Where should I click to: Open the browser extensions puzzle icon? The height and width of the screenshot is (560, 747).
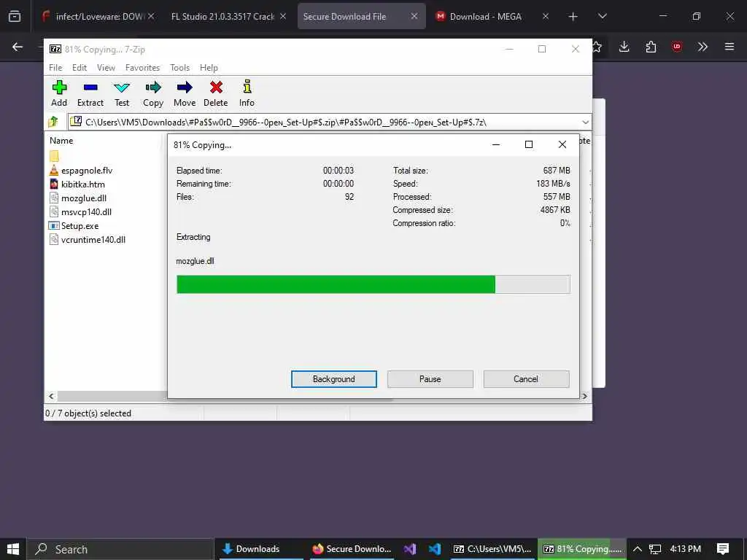(x=651, y=47)
